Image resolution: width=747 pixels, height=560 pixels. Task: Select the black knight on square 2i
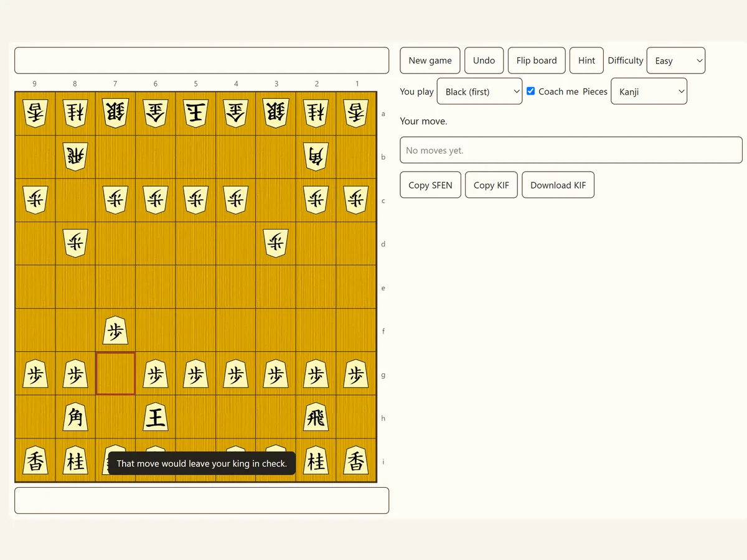(316, 461)
